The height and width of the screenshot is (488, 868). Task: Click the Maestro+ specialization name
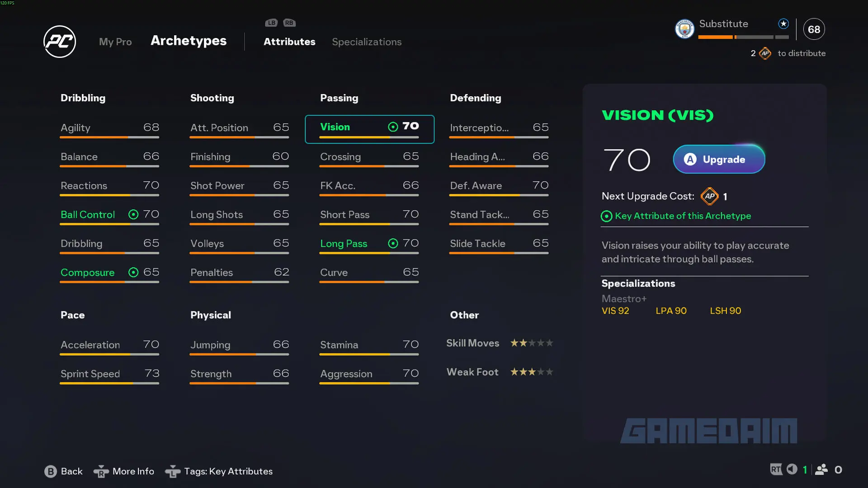(624, 299)
